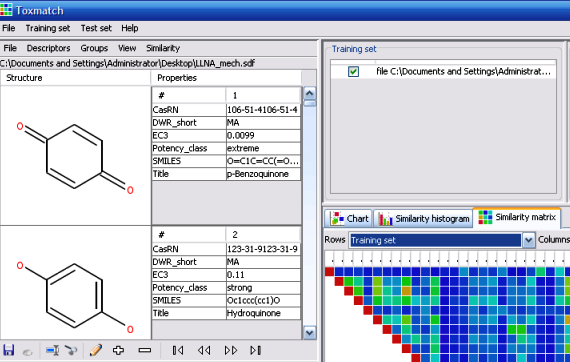The image size is (570, 362).
Task: Click the save disk icon in bottom toolbar
Action: (8, 350)
